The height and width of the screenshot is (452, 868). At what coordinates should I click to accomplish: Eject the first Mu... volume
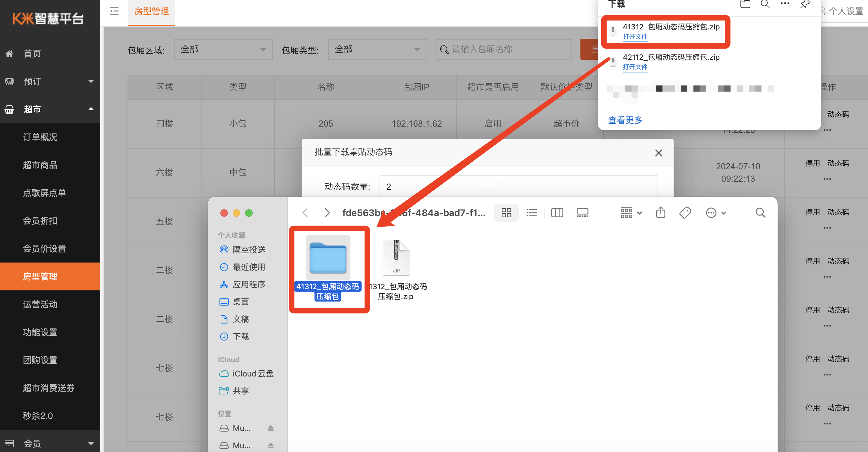click(x=271, y=428)
